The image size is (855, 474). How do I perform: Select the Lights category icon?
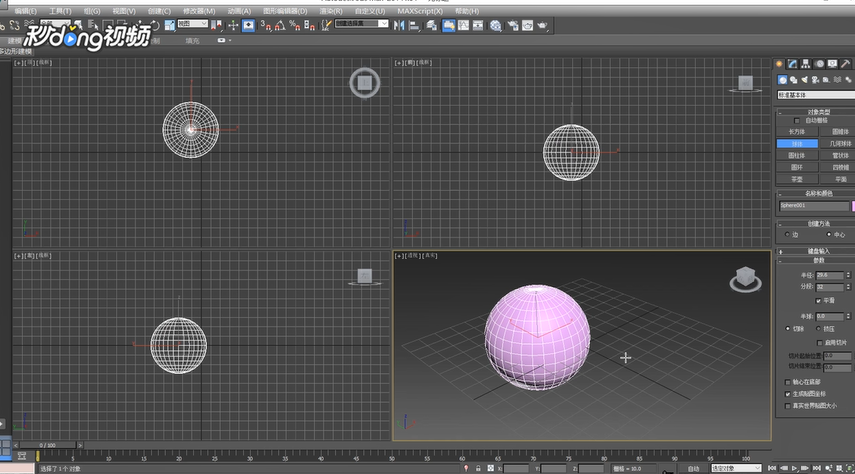click(x=804, y=80)
